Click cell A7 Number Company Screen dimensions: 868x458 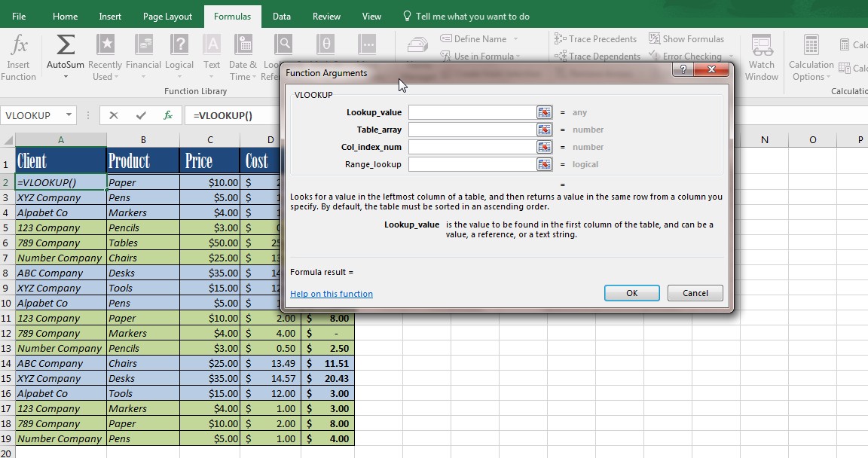(x=61, y=258)
